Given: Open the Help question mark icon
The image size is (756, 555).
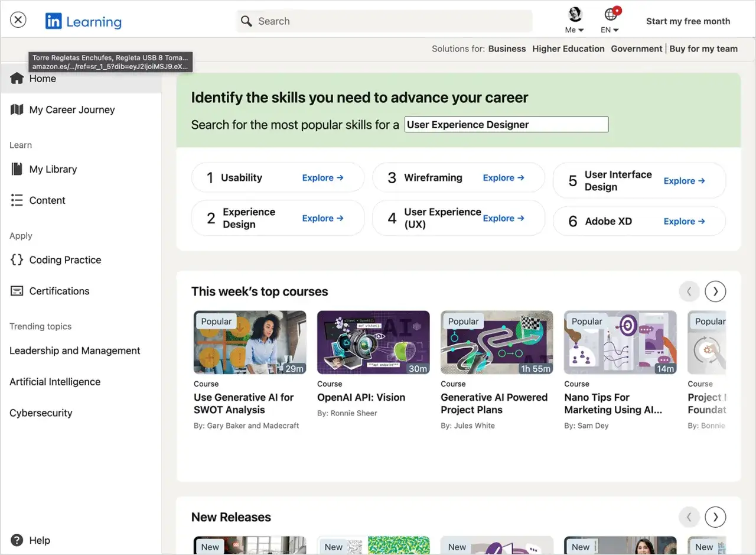Looking at the screenshot, I should tap(17, 540).
